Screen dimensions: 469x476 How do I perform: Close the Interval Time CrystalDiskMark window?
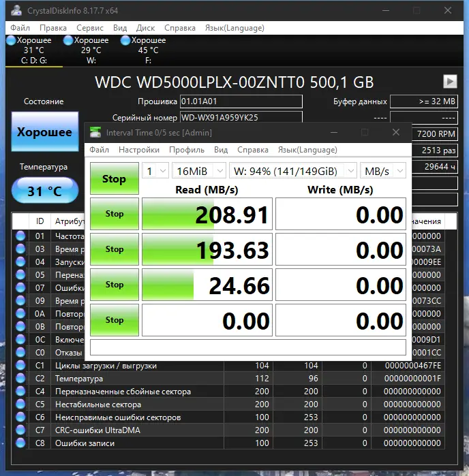396,132
